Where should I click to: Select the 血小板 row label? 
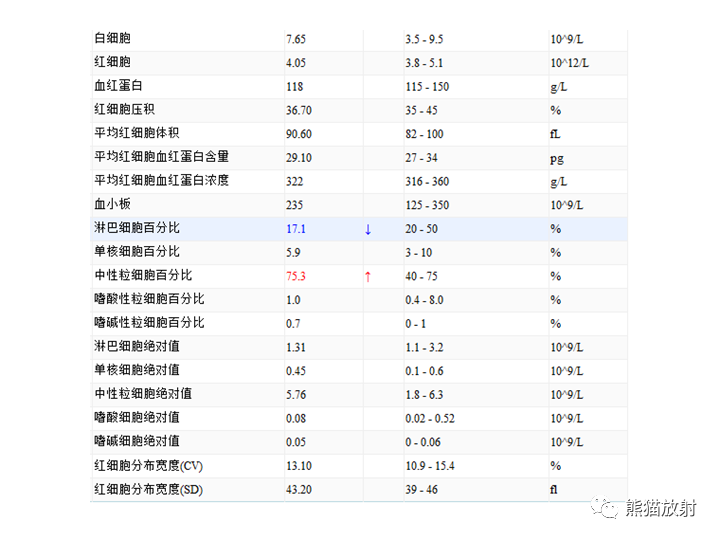click(112, 204)
